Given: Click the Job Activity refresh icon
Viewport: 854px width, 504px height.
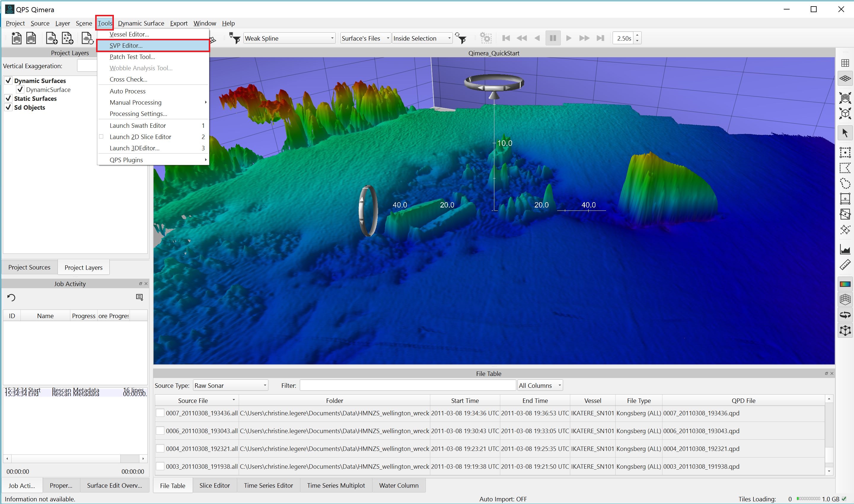Looking at the screenshot, I should [11, 298].
